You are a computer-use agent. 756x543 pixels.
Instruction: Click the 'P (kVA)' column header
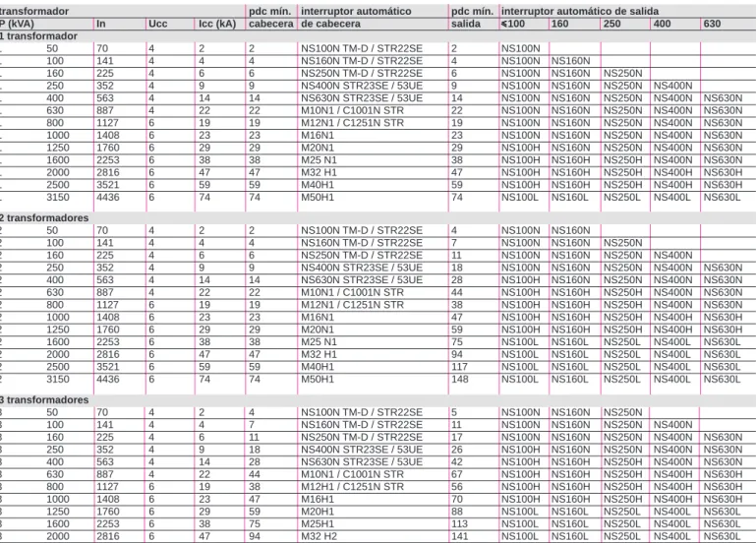[x=18, y=24]
